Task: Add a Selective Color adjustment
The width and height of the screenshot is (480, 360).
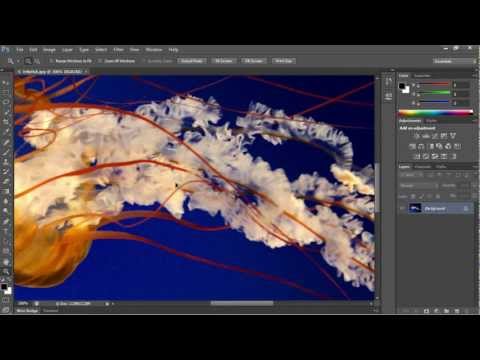Action: pyautogui.click(x=444, y=156)
